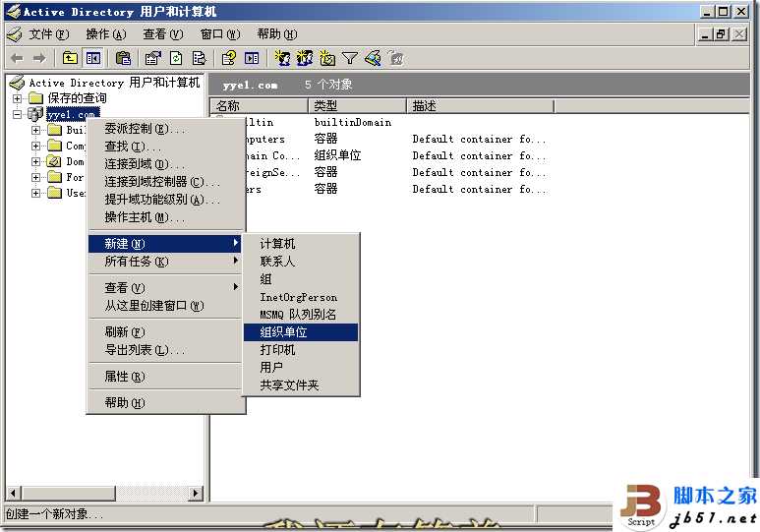Sort by 类型 column header
This screenshot has height=532, width=760.
357,106
